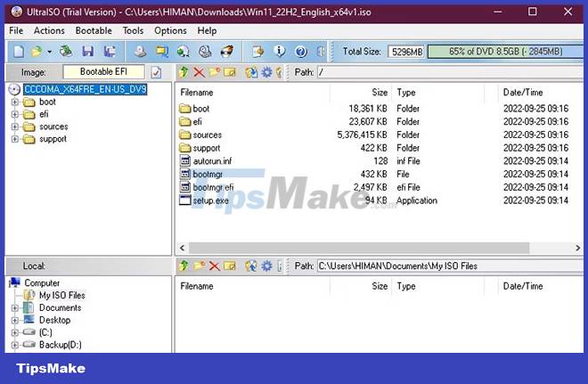Click the Open CD/DVD toolbar icon
Image resolution: width=588 pixels, height=384 pixels.
click(66, 52)
